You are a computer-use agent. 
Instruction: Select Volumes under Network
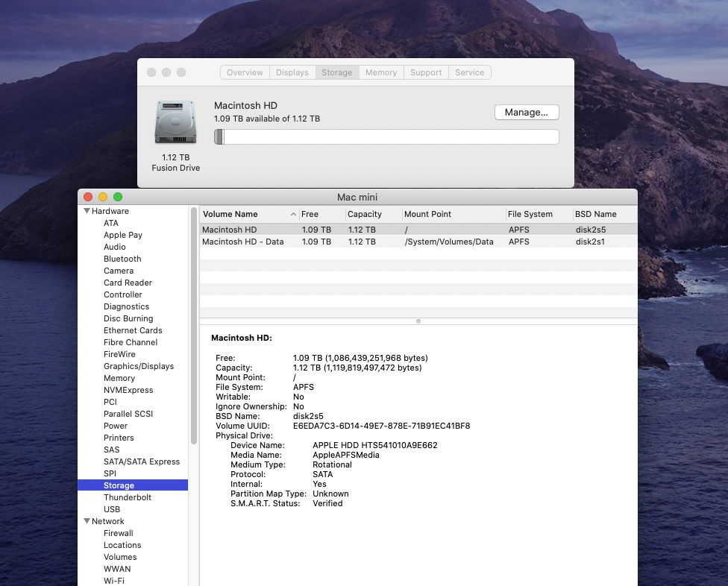[x=120, y=557]
